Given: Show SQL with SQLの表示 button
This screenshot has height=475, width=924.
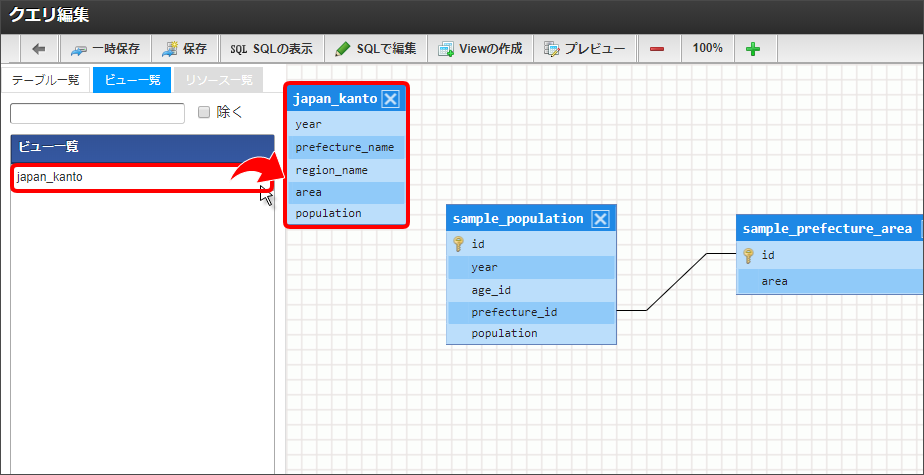Looking at the screenshot, I should coord(272,49).
